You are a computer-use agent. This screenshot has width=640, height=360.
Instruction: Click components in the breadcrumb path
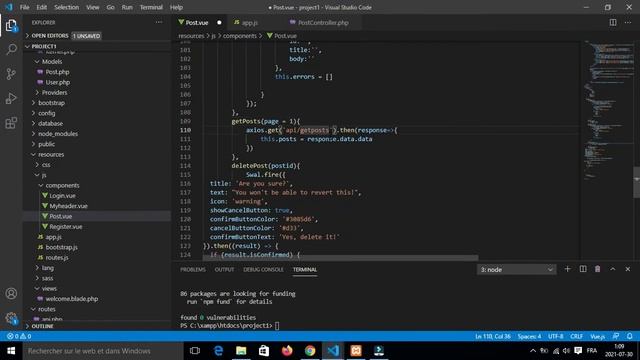click(x=240, y=36)
